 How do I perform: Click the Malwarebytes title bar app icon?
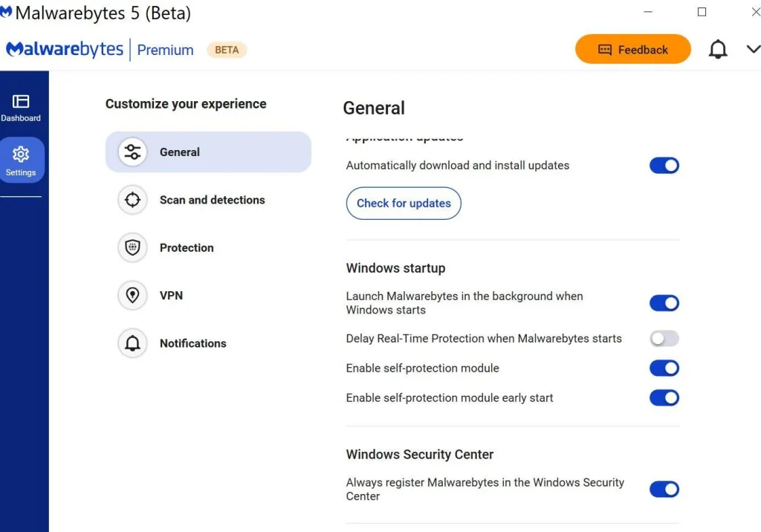pyautogui.click(x=6, y=12)
